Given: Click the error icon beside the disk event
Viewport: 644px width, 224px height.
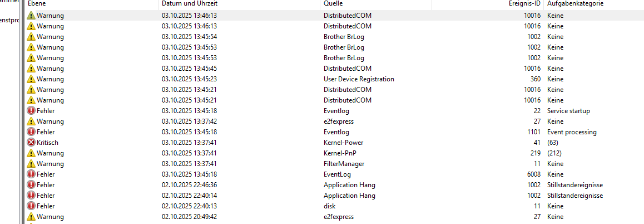Looking at the screenshot, I should point(31,206).
